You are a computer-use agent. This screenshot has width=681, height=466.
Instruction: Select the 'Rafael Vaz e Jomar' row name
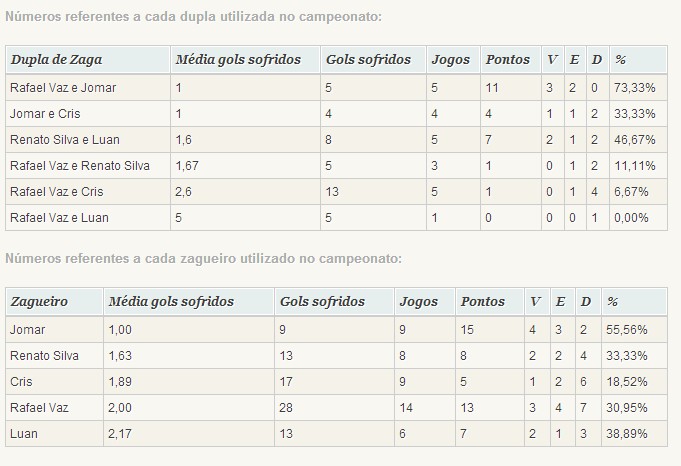[63, 88]
